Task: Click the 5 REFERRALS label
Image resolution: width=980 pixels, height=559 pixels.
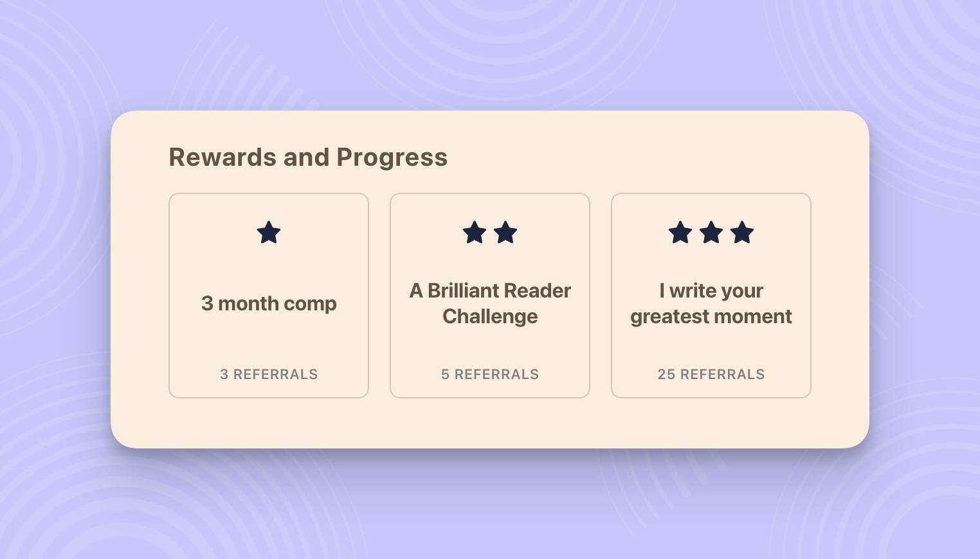Action: click(x=490, y=374)
